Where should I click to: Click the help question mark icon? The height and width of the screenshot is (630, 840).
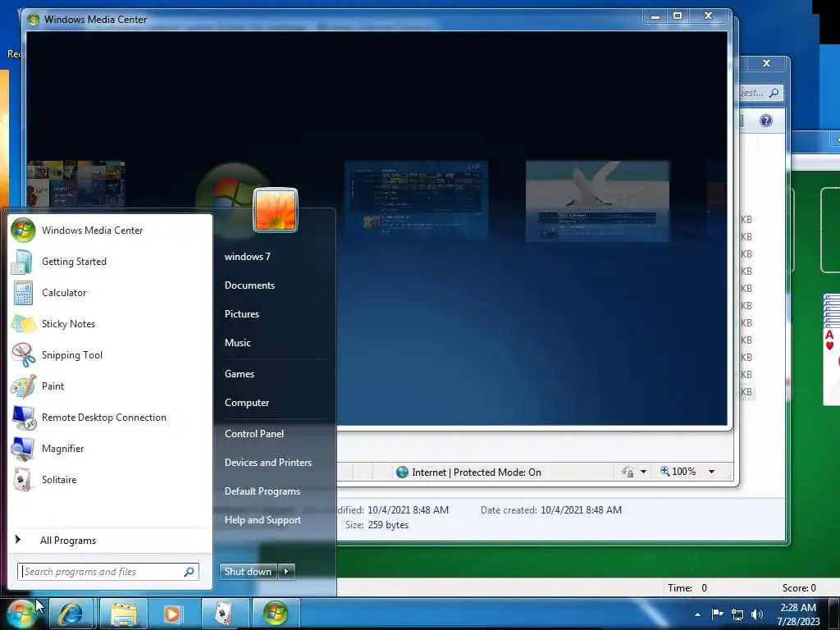pyautogui.click(x=766, y=121)
